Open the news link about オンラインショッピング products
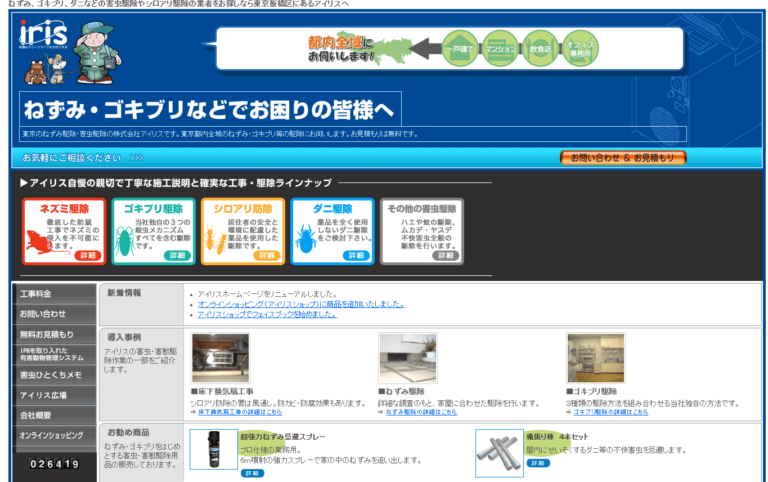This screenshot has height=482, width=768. tap(300, 304)
